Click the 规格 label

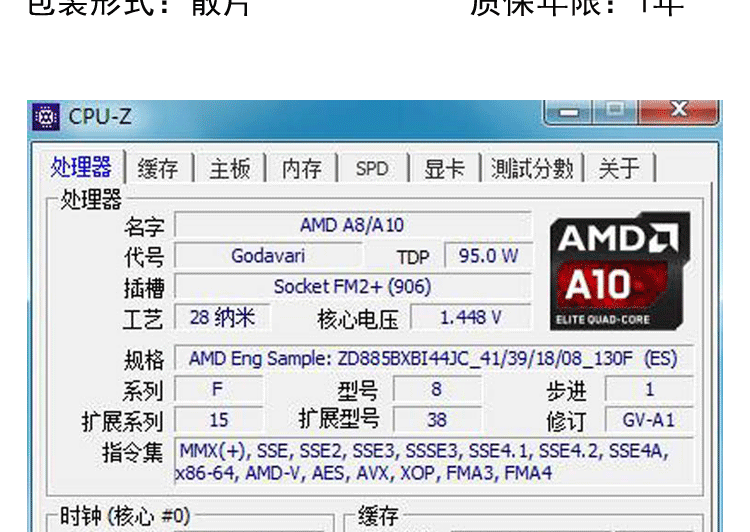pyautogui.click(x=144, y=360)
